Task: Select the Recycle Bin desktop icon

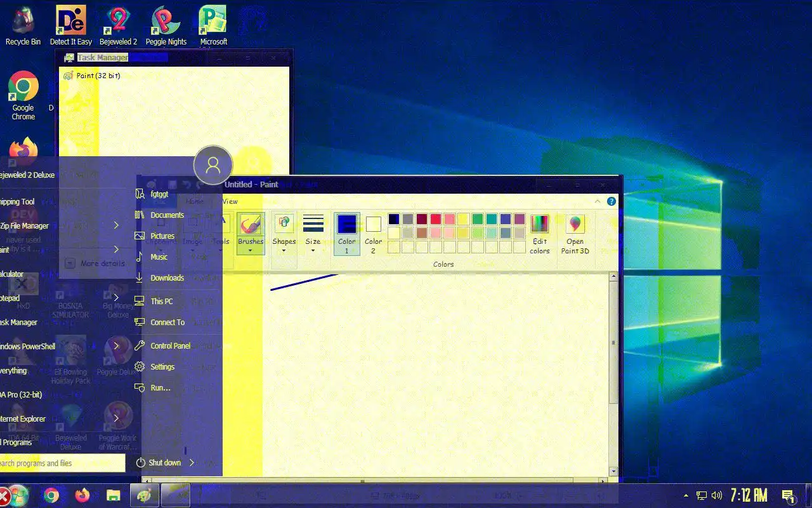Action: click(23, 27)
